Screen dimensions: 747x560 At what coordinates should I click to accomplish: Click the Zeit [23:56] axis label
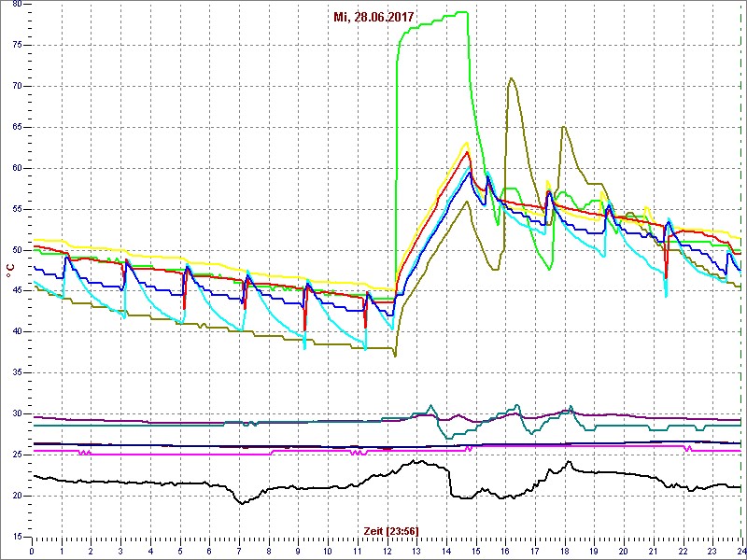tap(391, 531)
